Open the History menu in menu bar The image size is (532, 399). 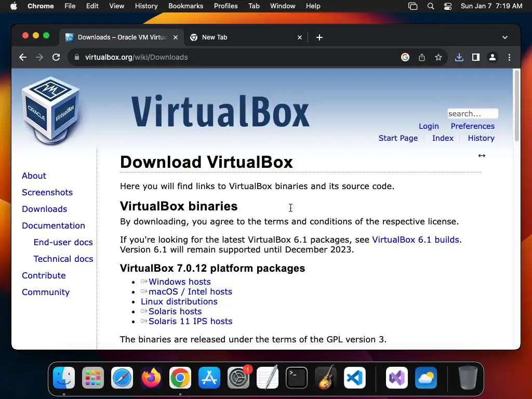pos(146,6)
